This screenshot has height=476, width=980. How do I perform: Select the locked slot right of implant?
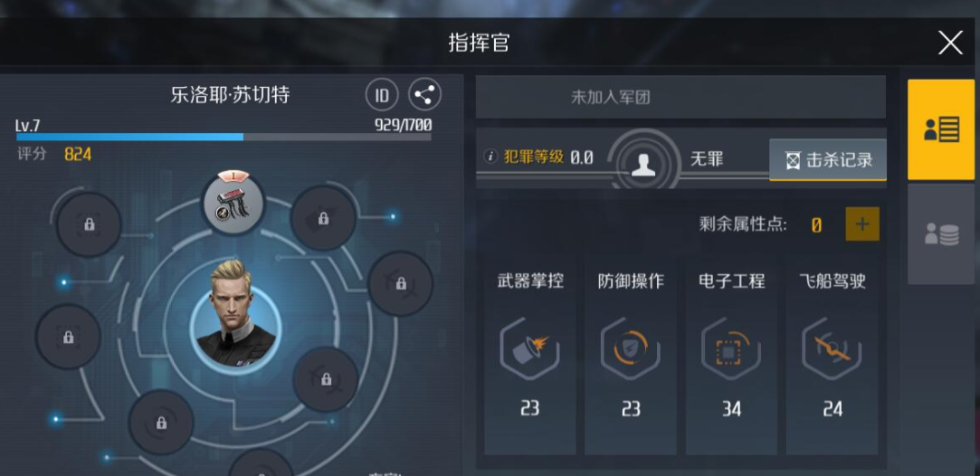click(323, 218)
